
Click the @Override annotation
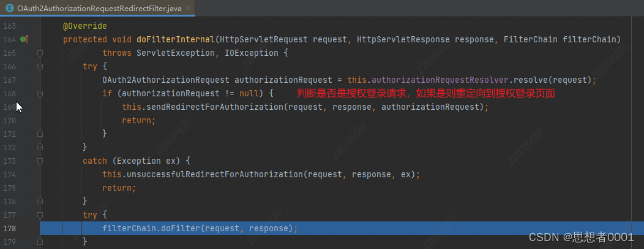coord(84,26)
